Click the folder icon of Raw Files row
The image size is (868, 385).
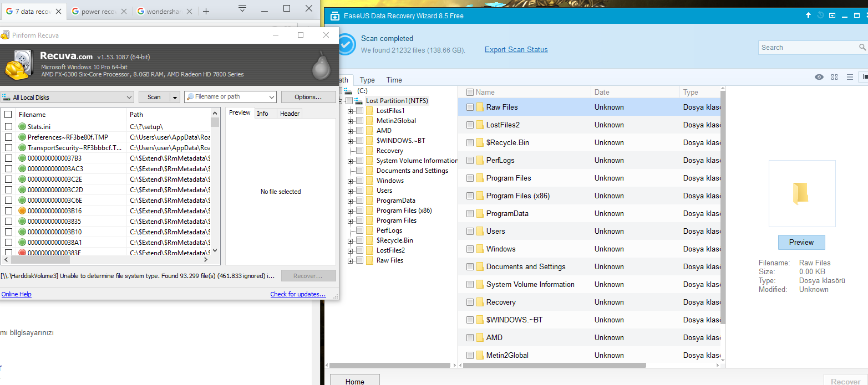point(480,107)
